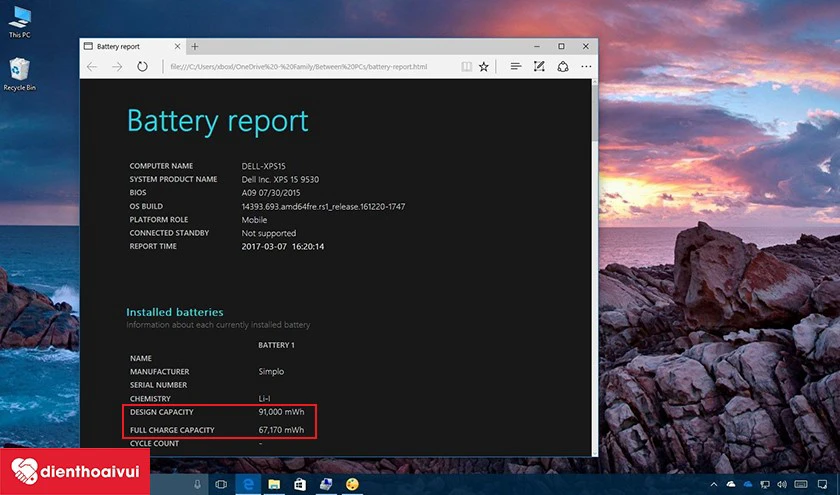
Task: Open the Recycle Bin desktop icon
Action: 20,74
